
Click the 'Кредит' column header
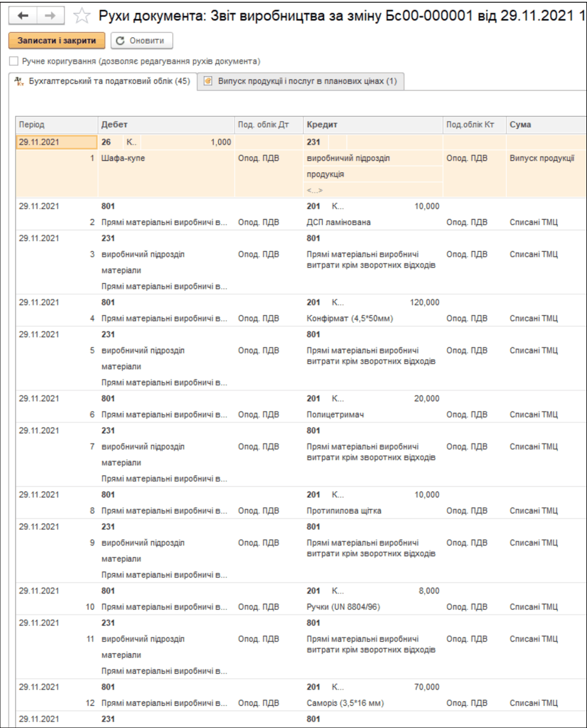click(373, 125)
